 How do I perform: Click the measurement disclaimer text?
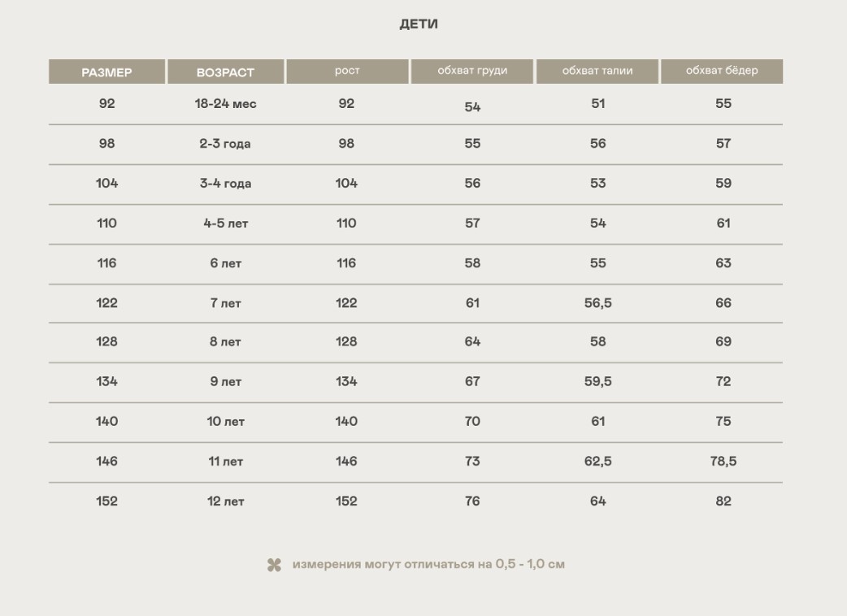(428, 564)
